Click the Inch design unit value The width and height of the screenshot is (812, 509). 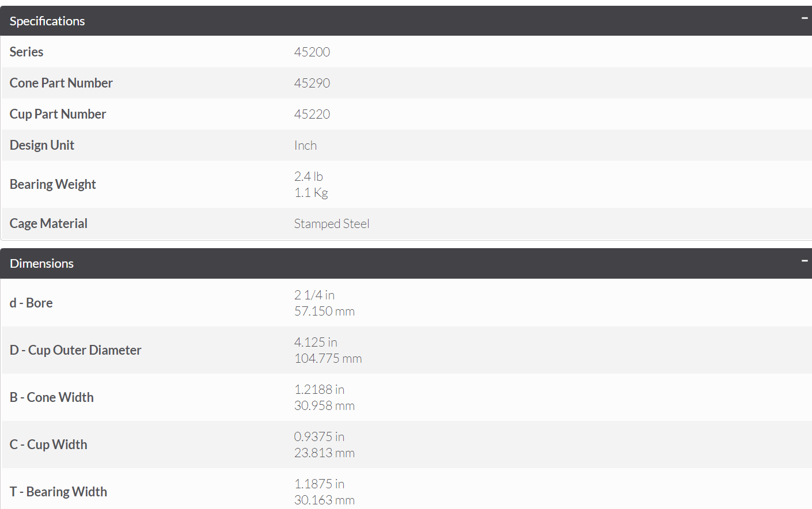tap(305, 146)
